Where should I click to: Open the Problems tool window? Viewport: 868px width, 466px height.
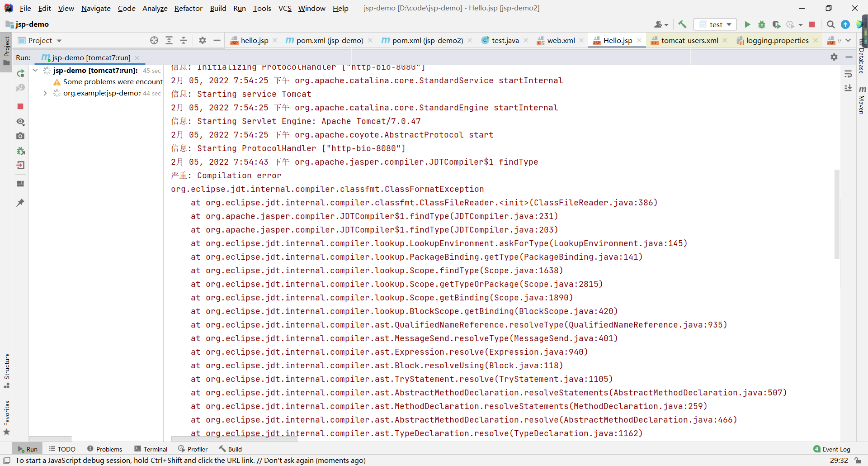(x=104, y=449)
